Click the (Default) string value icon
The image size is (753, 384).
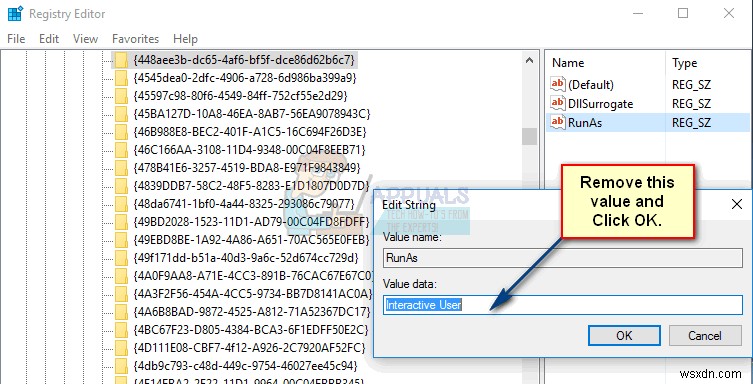pos(558,84)
